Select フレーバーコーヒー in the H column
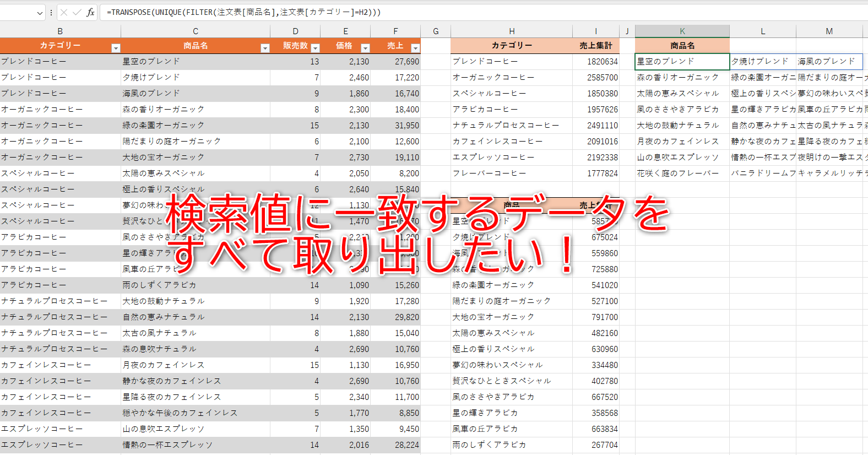Screen dimensions: 868x455 (x=512, y=174)
